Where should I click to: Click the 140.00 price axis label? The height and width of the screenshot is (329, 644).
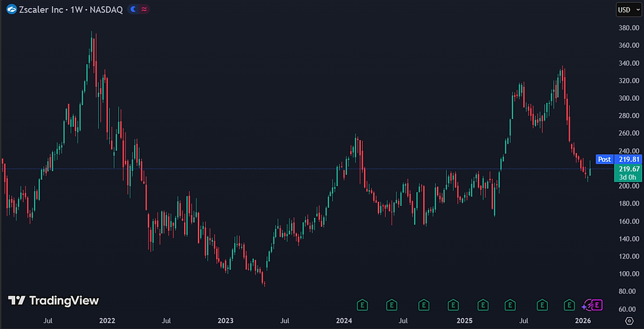628,238
